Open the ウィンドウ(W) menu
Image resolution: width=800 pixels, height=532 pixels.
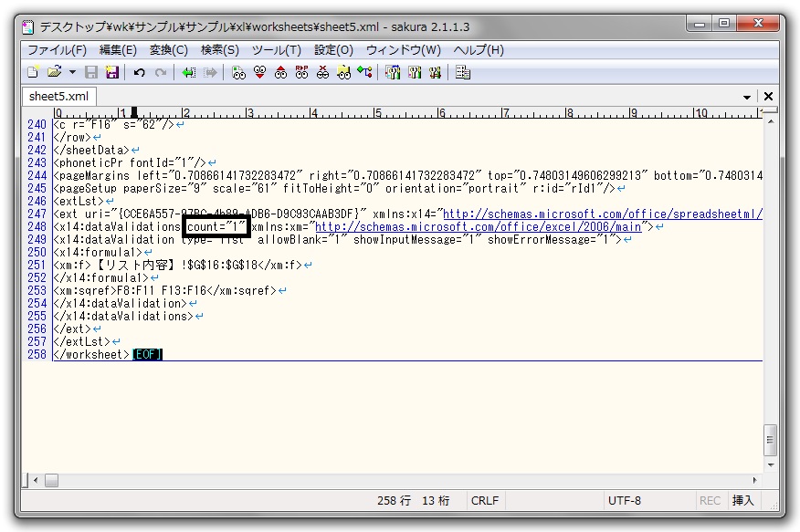click(x=404, y=50)
